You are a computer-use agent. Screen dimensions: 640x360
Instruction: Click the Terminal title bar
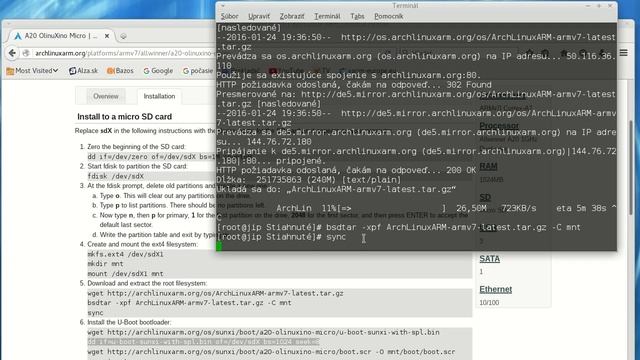[405, 6]
